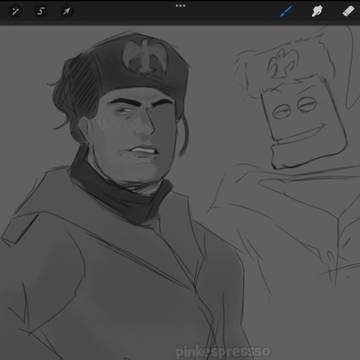Select the Smudge tool

(317, 11)
